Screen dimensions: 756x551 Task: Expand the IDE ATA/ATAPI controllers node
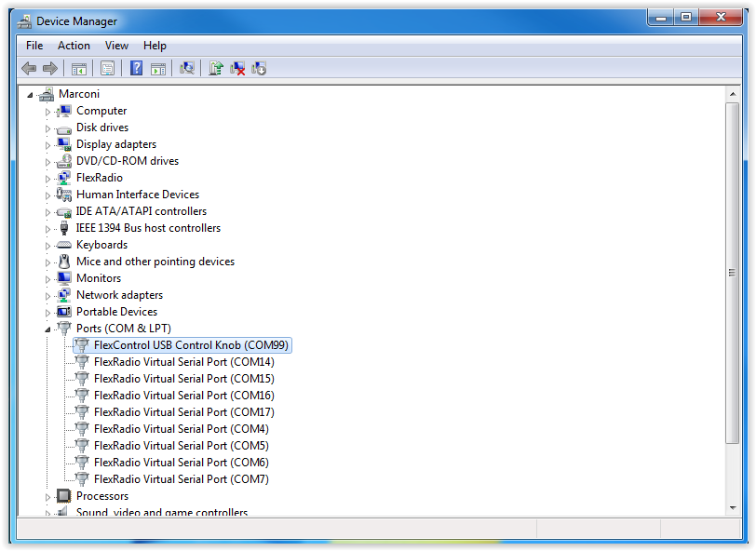point(47,212)
